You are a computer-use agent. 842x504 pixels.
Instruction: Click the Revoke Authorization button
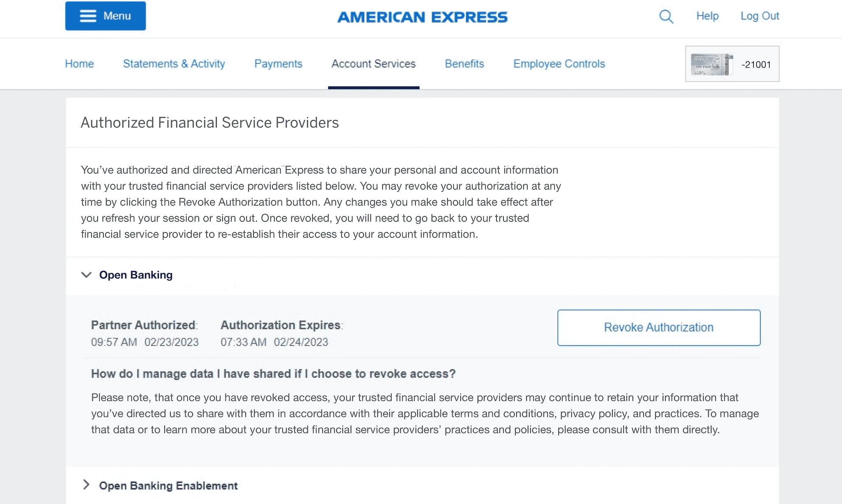[x=659, y=327]
